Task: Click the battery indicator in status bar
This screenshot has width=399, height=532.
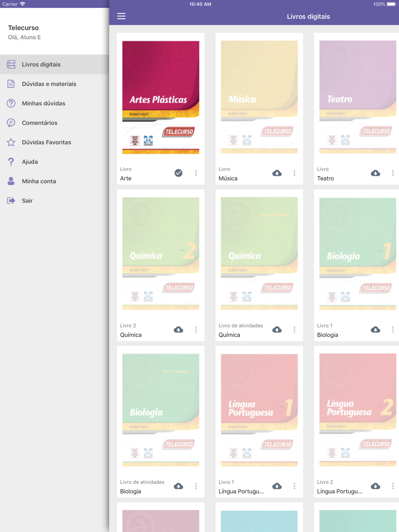Action: tap(391, 4)
